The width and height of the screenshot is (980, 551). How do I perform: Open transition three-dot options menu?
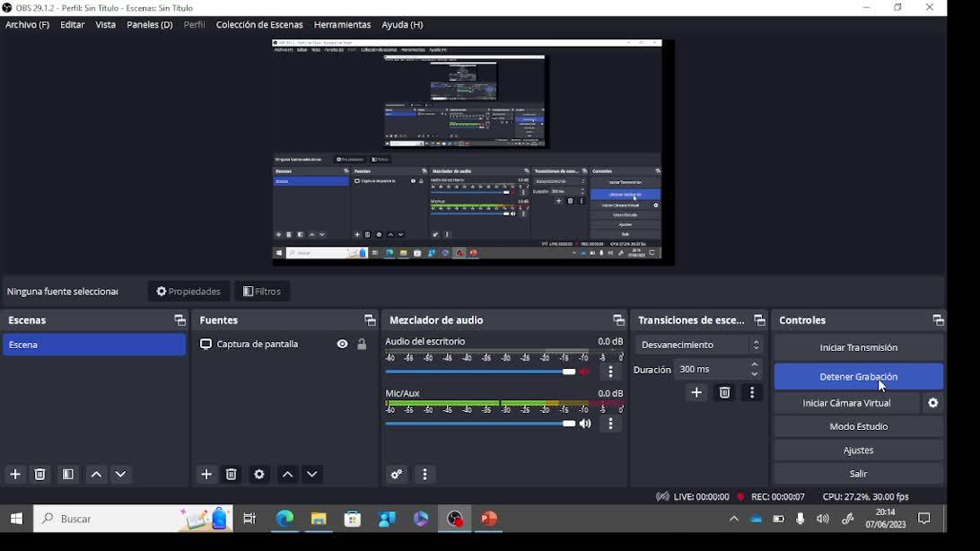pos(752,393)
